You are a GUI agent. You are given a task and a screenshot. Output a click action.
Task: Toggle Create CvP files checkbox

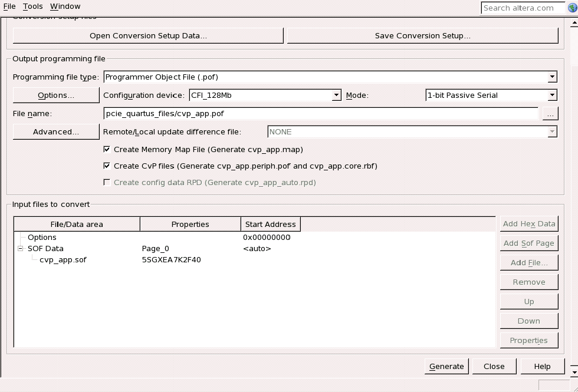tap(107, 166)
